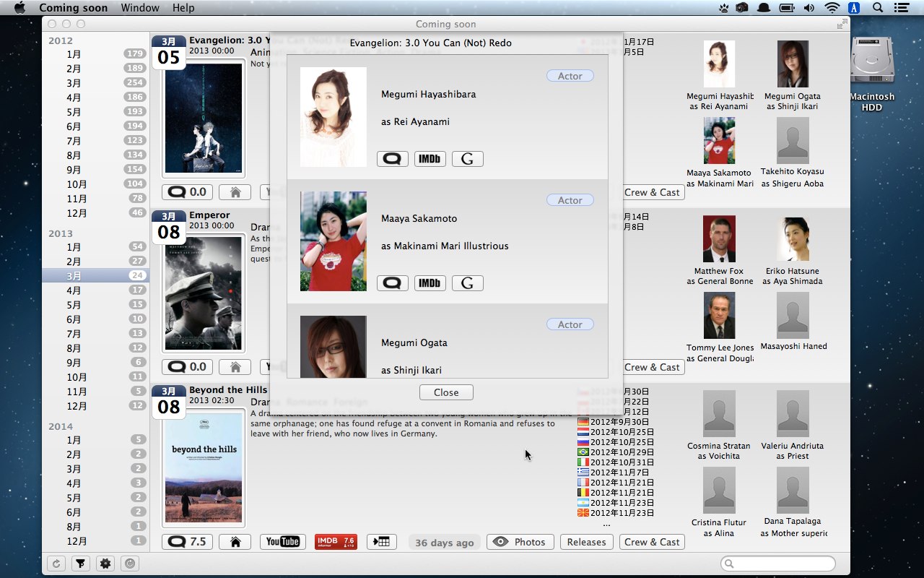Click the Beyond the Hills poster
This screenshot has height=578, width=924.
coord(204,468)
